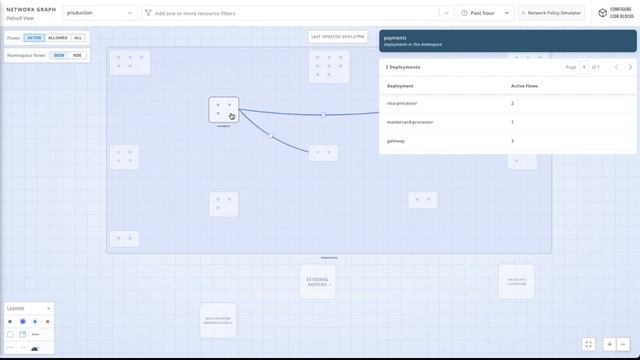640x360 pixels.
Task: Open the Past hour time range dropdown
Action: click(x=486, y=13)
